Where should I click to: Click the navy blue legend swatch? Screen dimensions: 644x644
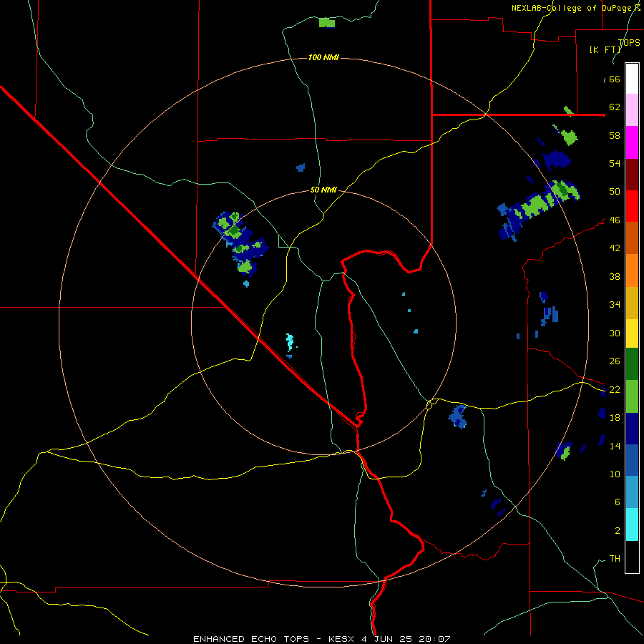pyautogui.click(x=632, y=429)
